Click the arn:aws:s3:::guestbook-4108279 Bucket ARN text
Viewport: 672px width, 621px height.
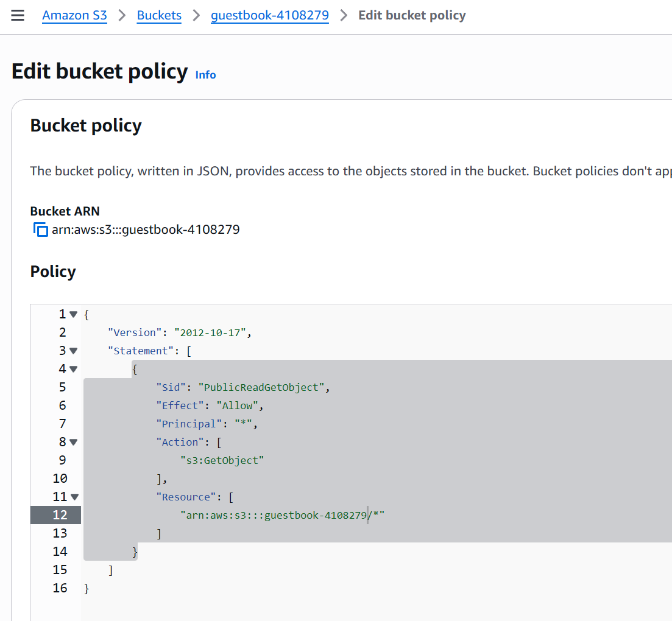pos(146,230)
